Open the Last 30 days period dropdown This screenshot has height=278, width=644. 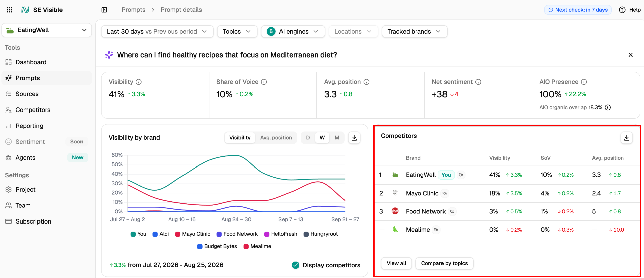click(x=157, y=31)
